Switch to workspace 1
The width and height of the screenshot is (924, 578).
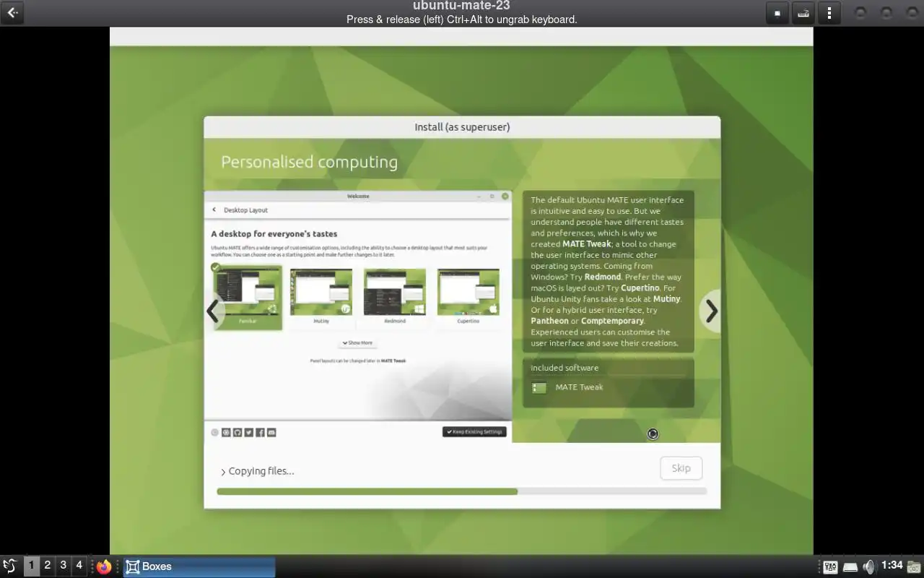[32, 566]
